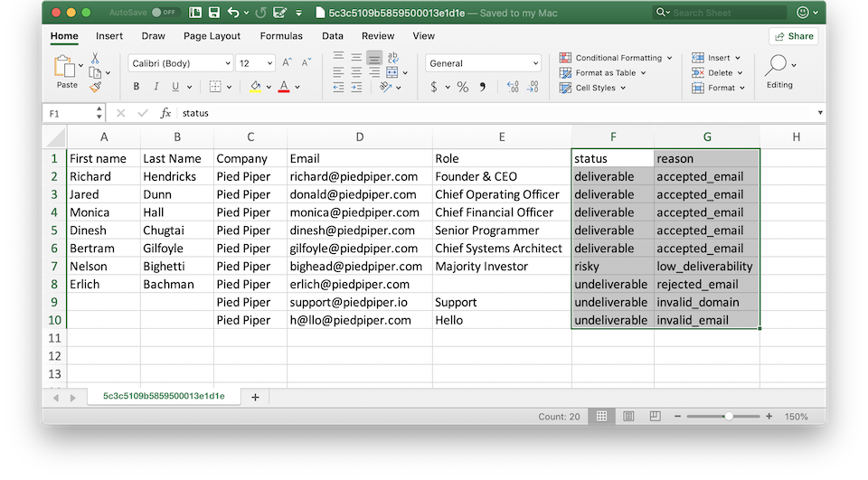
Task: Click the Decrease Decimal icon
Action: (533, 87)
